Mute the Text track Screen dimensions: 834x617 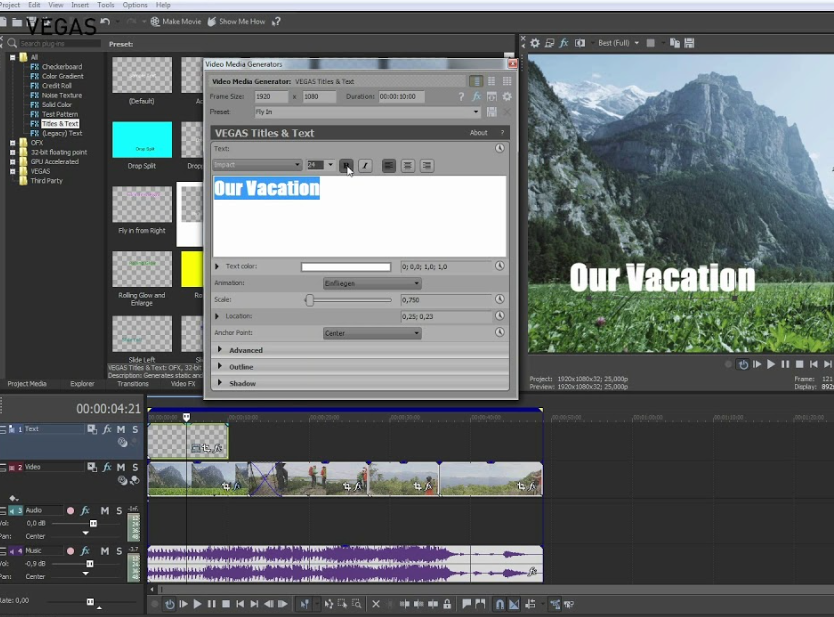click(121, 429)
